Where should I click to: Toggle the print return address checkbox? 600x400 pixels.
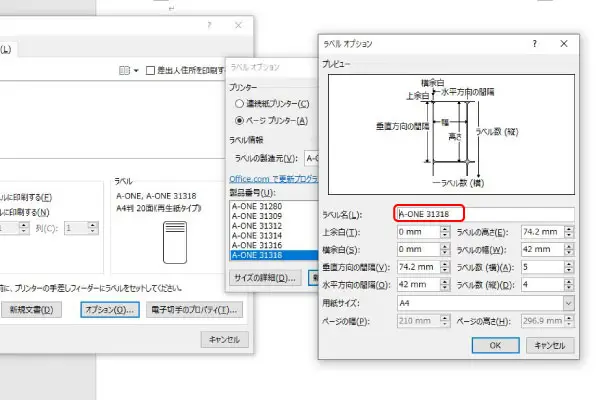[x=150, y=70]
